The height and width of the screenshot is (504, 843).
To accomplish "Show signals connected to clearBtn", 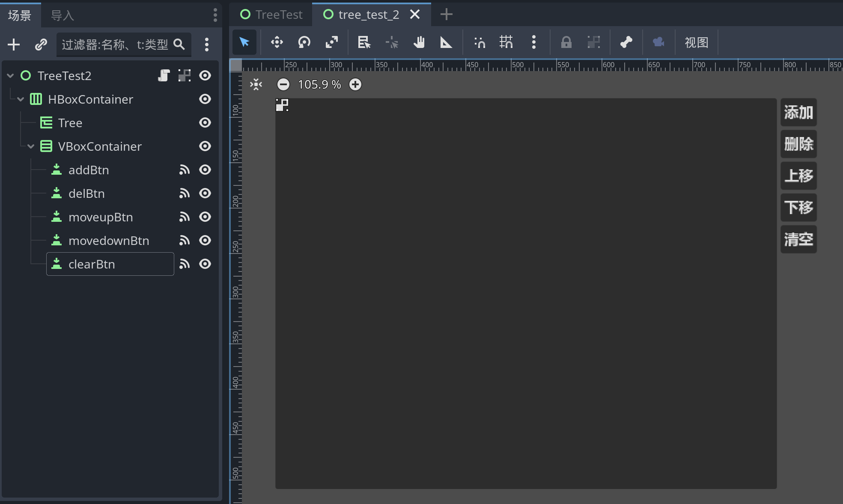I will (x=185, y=264).
